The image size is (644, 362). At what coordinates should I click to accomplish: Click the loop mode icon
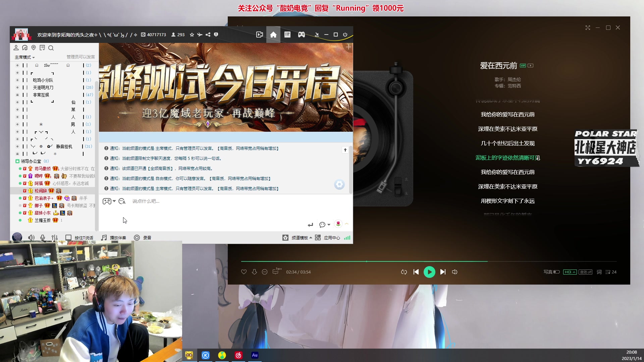click(x=404, y=272)
